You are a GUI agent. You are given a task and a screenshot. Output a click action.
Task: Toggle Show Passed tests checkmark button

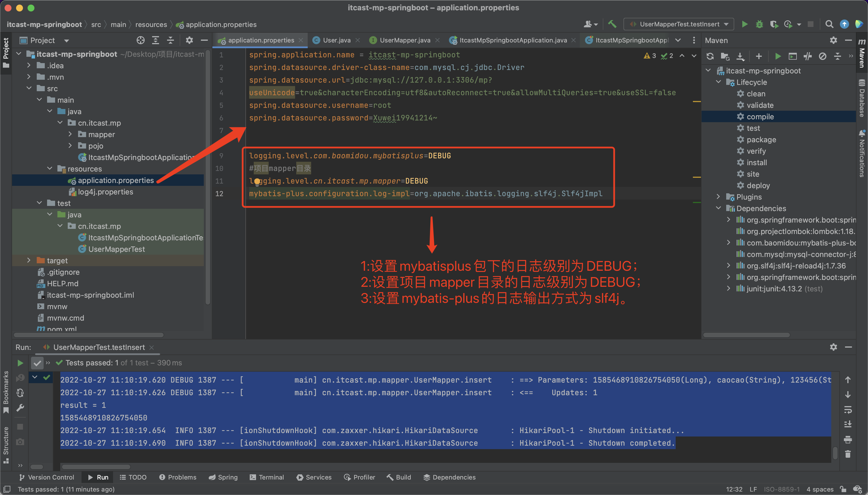37,363
